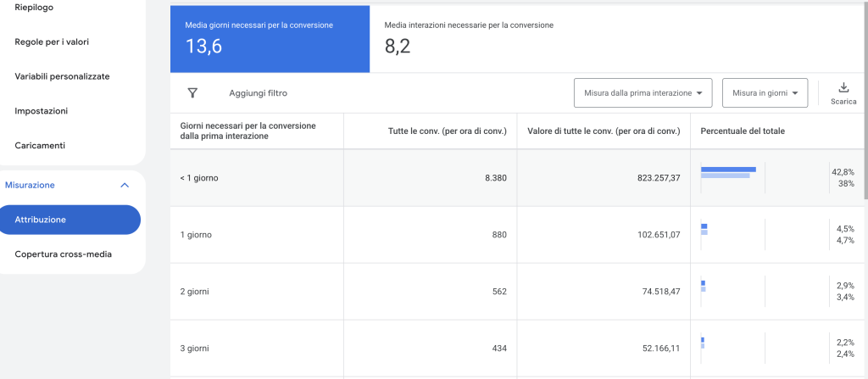868x379 pixels.
Task: Click the filter funnel icon
Action: click(192, 93)
